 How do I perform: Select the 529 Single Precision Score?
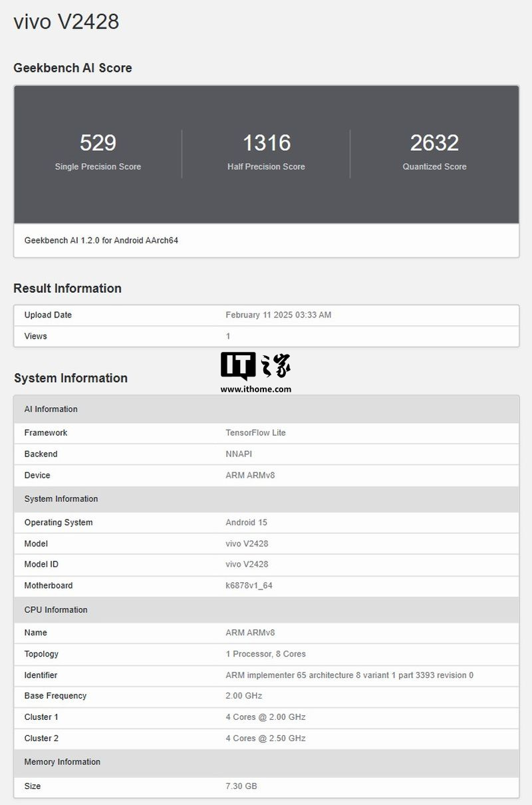[98, 143]
